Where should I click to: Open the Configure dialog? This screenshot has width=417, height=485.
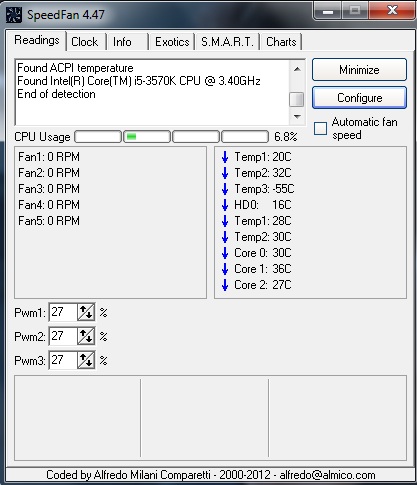pyautogui.click(x=359, y=98)
